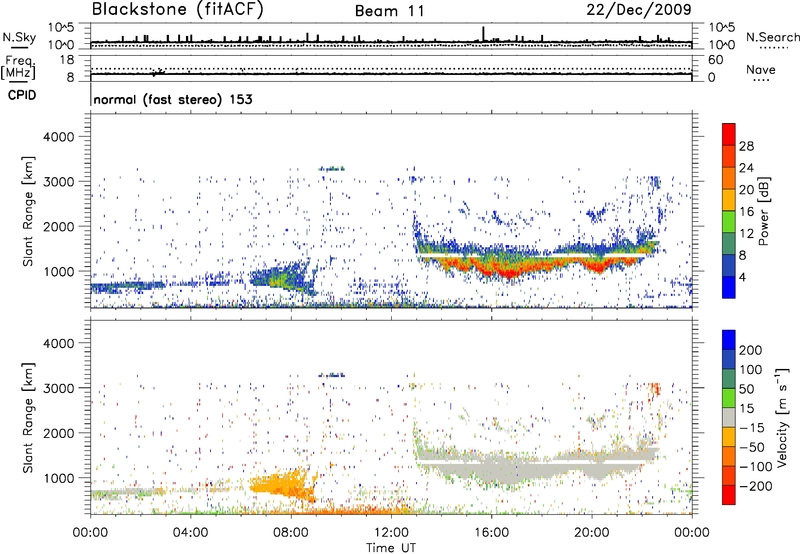
Task: Click the '-15' velocity colorbar tick value
Action: point(752,427)
